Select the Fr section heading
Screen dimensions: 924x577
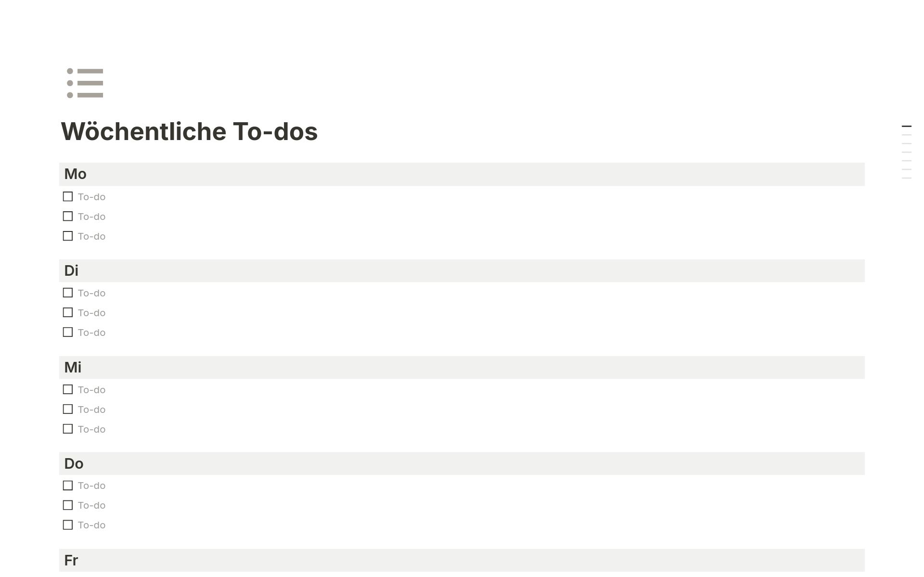71,560
